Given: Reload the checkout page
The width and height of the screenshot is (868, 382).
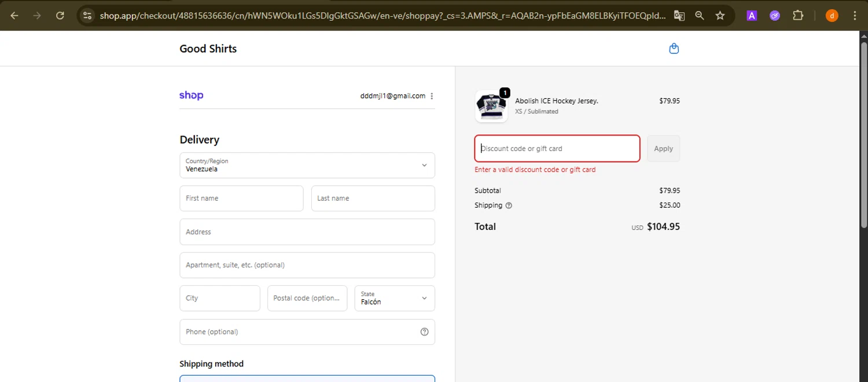Looking at the screenshot, I should (x=60, y=16).
